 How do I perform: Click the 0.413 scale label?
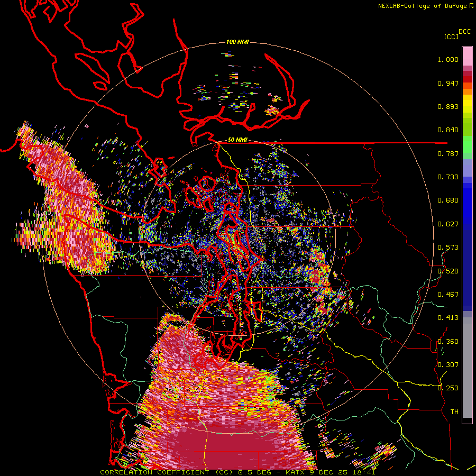[x=448, y=318]
